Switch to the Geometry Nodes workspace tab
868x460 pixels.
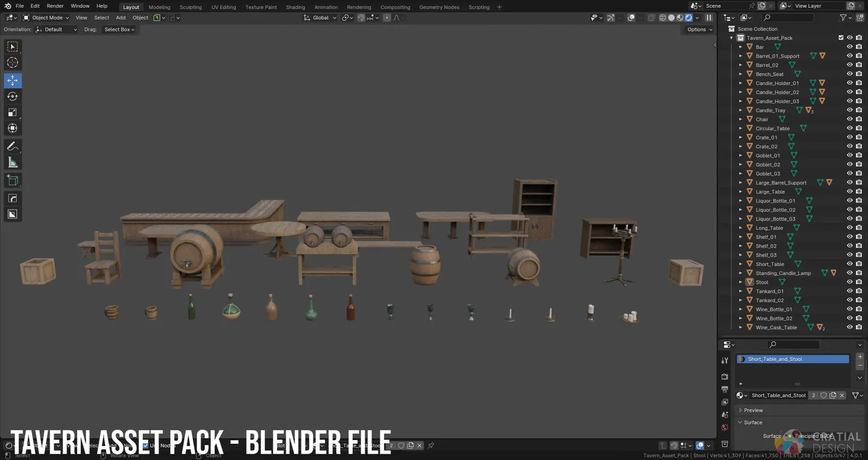439,7
